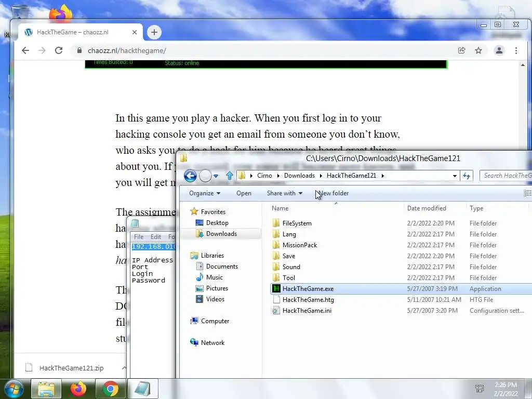Click the Explorer up-folder arrow
This screenshot has height=399, width=532.
tap(229, 176)
